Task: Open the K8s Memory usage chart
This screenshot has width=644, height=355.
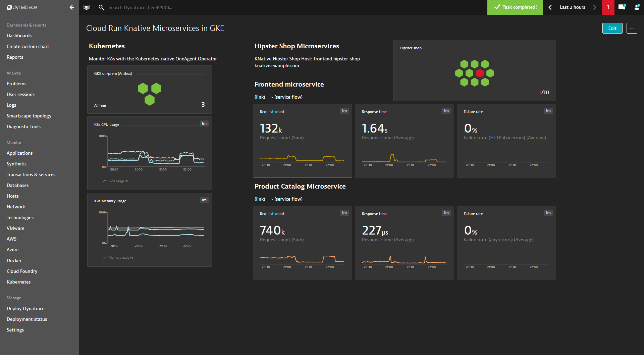Action: 150,230
